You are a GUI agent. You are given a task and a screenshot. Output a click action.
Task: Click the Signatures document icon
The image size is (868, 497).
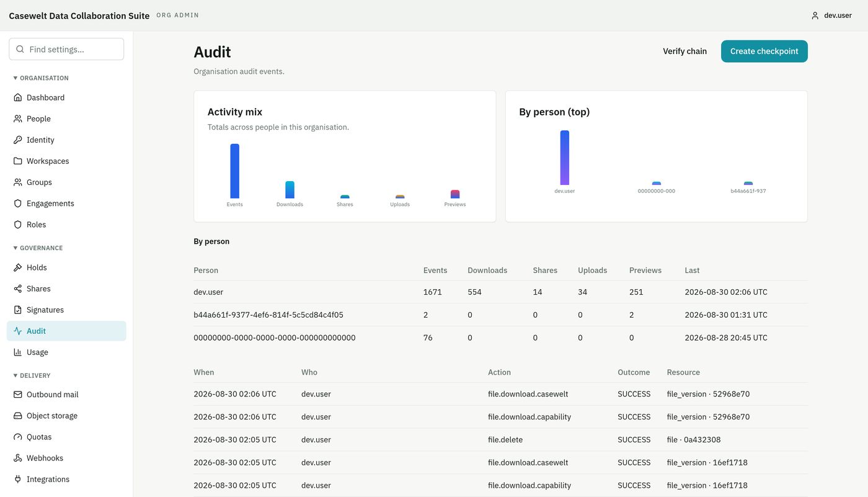point(18,310)
